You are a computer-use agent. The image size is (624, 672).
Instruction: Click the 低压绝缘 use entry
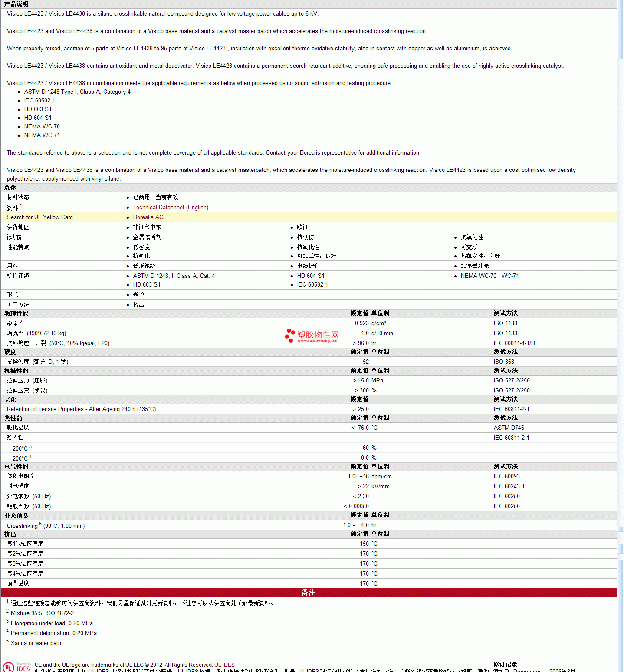[x=144, y=266]
